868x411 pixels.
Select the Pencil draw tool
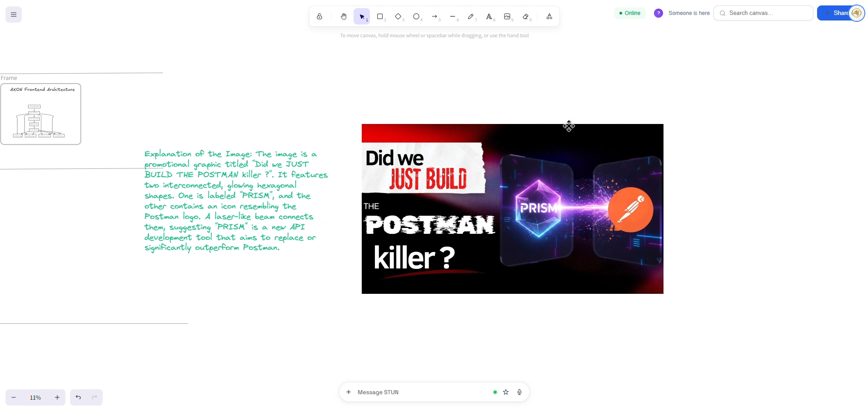[471, 17]
